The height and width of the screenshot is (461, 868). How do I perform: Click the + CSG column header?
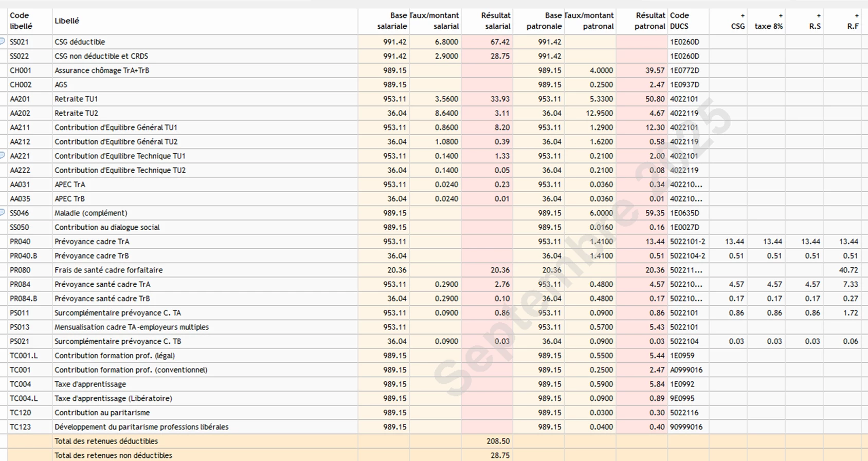tap(737, 21)
